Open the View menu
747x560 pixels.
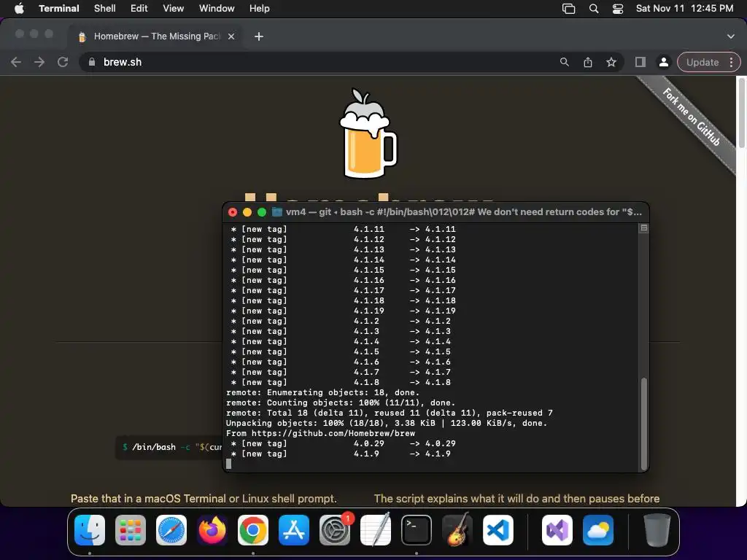173,9
